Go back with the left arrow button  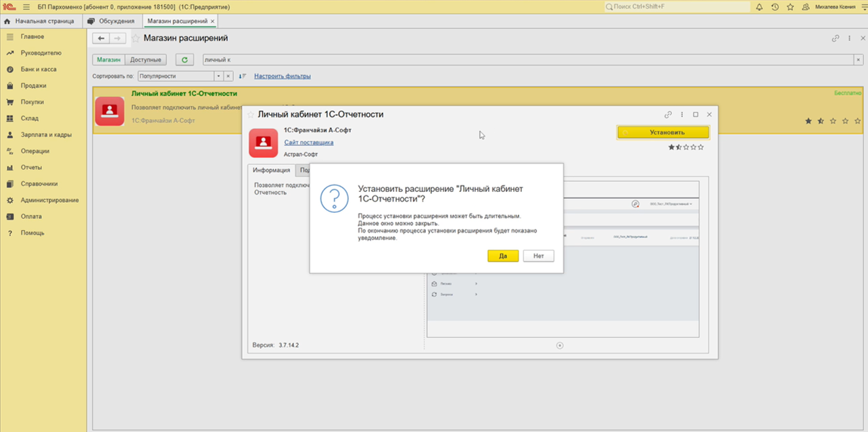click(101, 39)
